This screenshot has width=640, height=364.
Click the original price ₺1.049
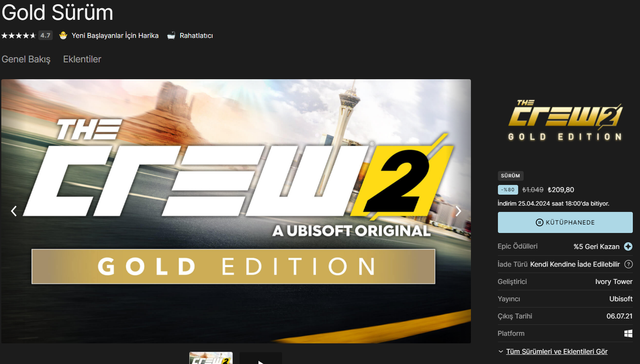533,190
